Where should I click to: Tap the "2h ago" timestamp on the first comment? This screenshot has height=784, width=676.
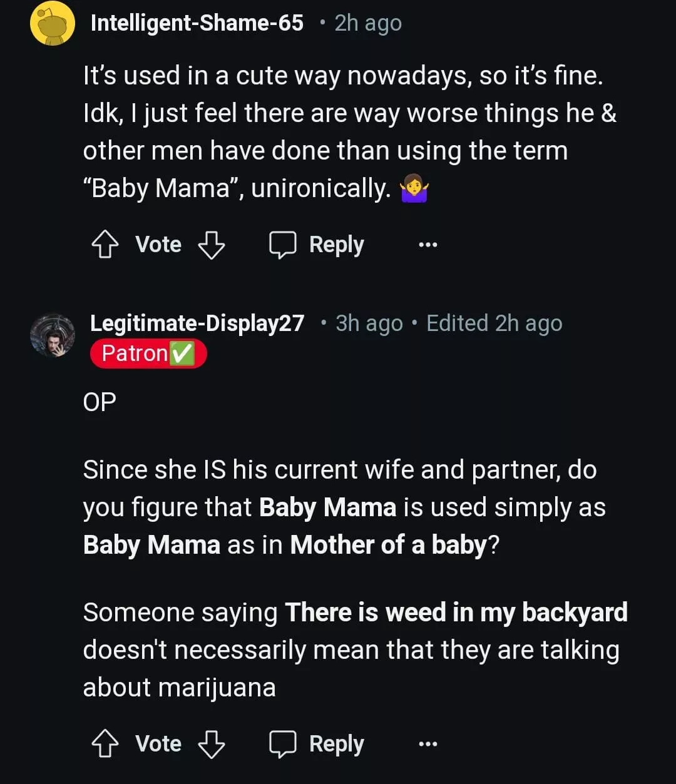(368, 23)
